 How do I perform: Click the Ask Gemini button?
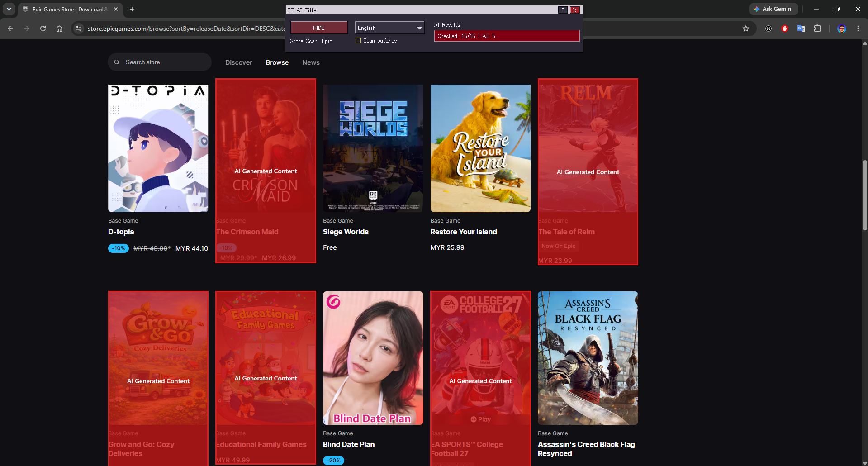tap(773, 9)
